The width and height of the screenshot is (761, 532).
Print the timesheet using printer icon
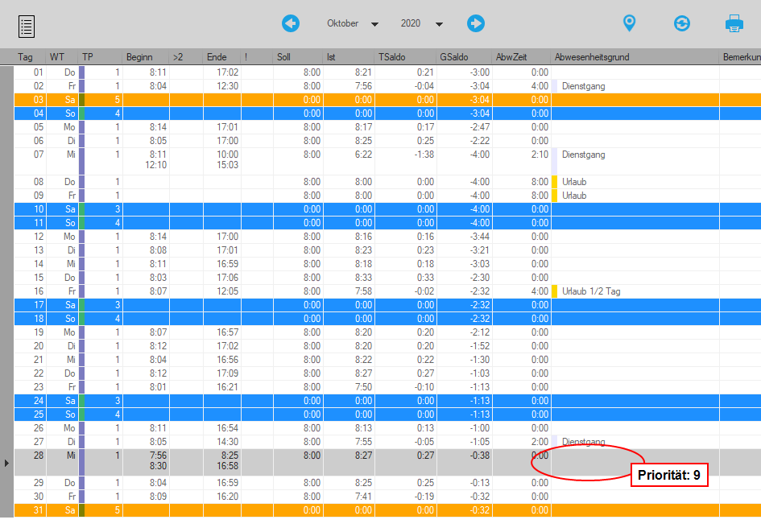(734, 23)
